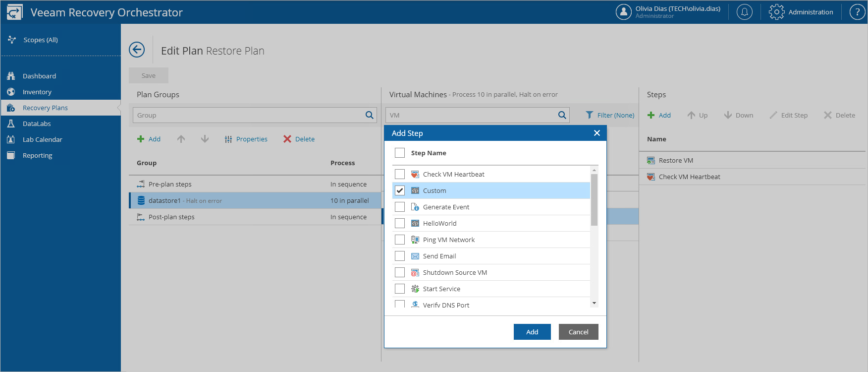Open the notifications bell icon
The height and width of the screenshot is (372, 868).
click(x=744, y=12)
